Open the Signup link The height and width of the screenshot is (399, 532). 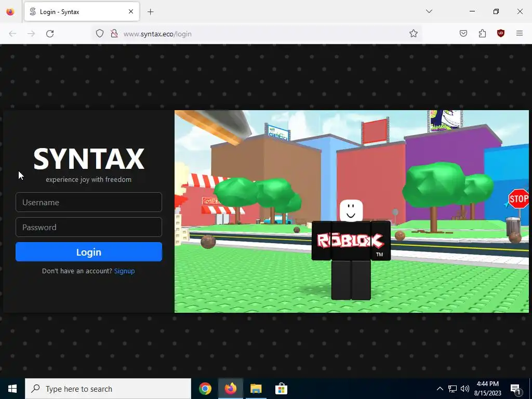(x=124, y=271)
